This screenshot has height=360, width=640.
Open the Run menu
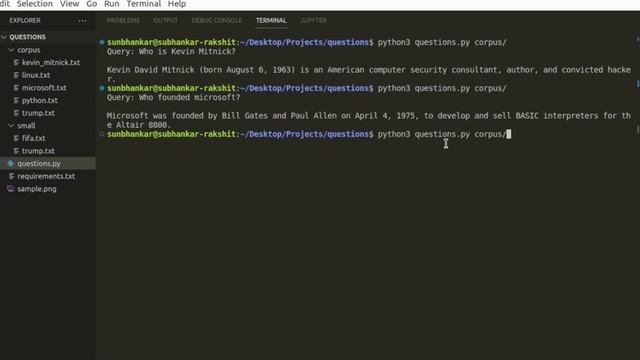pos(111,4)
